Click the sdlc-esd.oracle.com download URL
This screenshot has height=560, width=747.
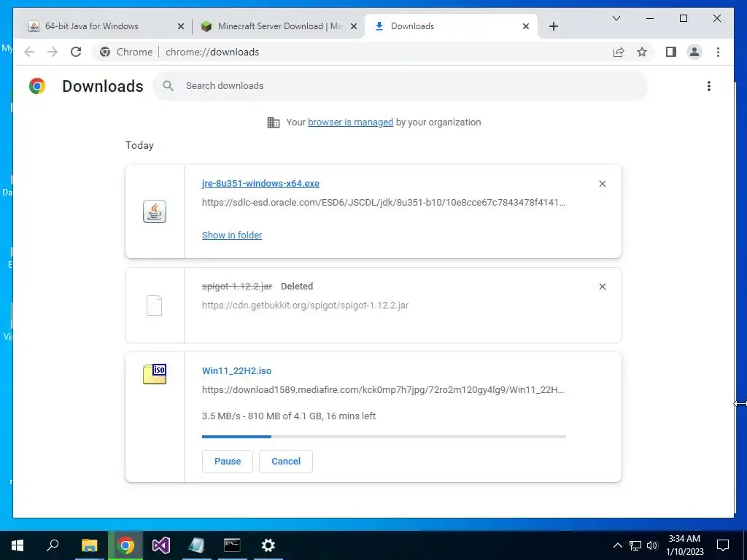click(384, 203)
